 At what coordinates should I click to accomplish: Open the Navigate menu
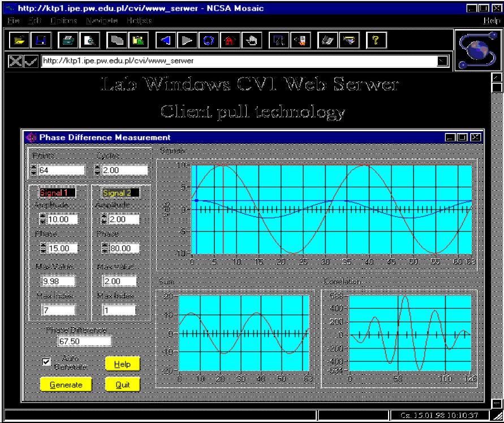click(102, 20)
